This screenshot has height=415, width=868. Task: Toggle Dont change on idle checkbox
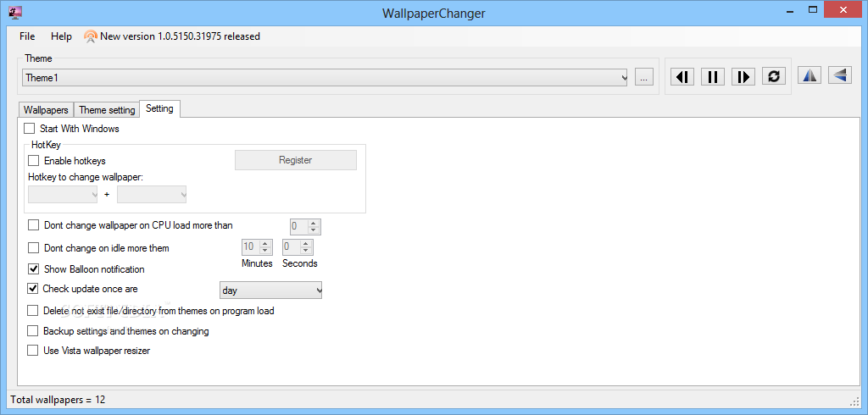34,248
